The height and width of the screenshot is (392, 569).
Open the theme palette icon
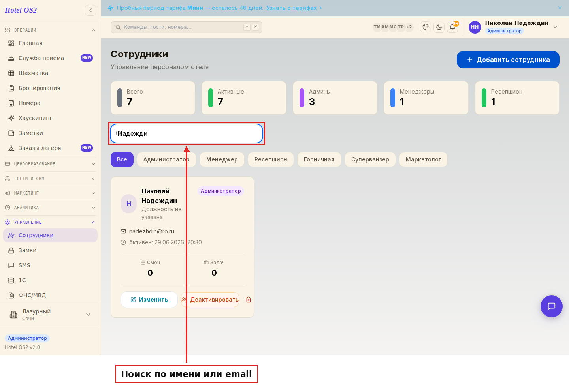[x=426, y=27]
